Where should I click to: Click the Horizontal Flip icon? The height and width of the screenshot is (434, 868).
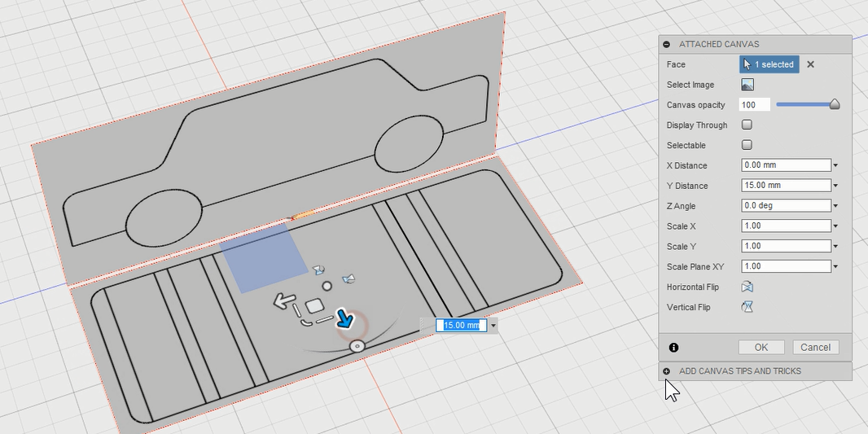click(x=747, y=287)
